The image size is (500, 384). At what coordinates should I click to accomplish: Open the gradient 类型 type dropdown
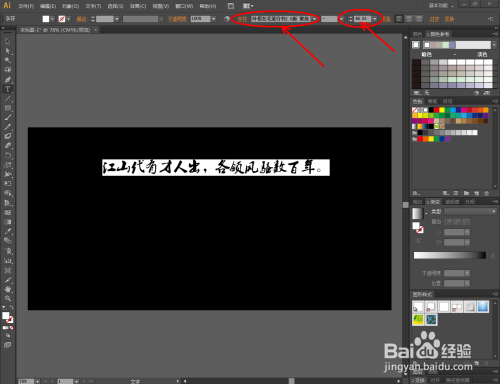(x=470, y=212)
